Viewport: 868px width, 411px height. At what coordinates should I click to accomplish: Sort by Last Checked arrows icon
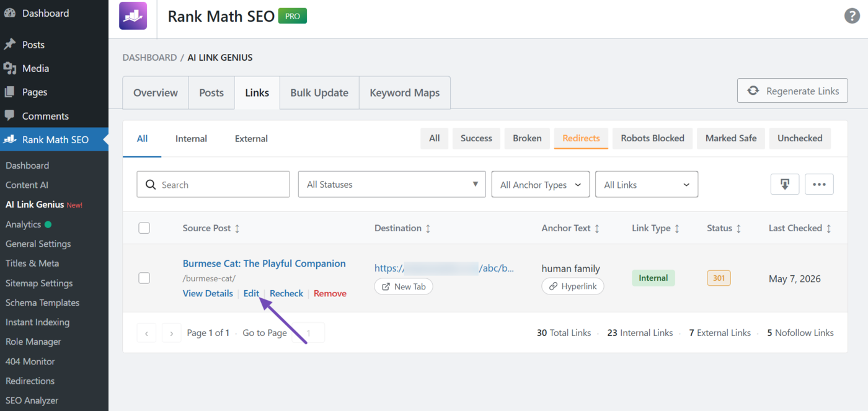coord(828,229)
